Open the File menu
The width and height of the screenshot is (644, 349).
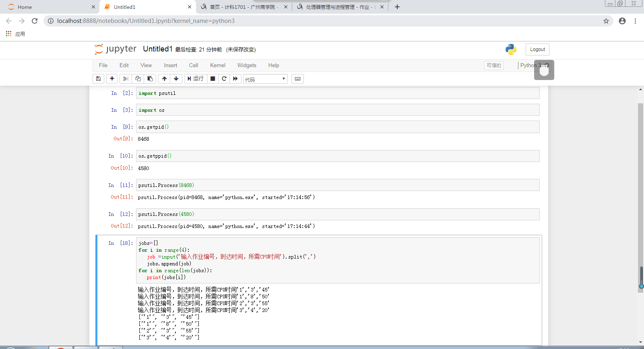pos(103,65)
